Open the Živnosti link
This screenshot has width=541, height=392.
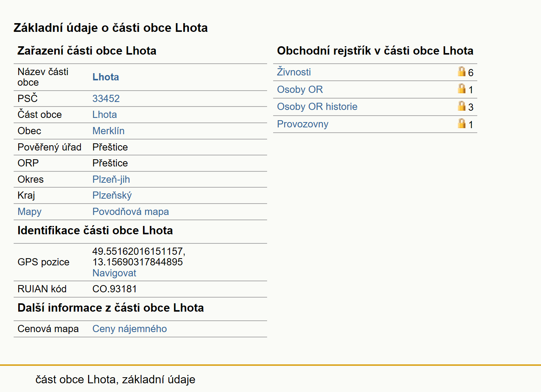point(294,72)
